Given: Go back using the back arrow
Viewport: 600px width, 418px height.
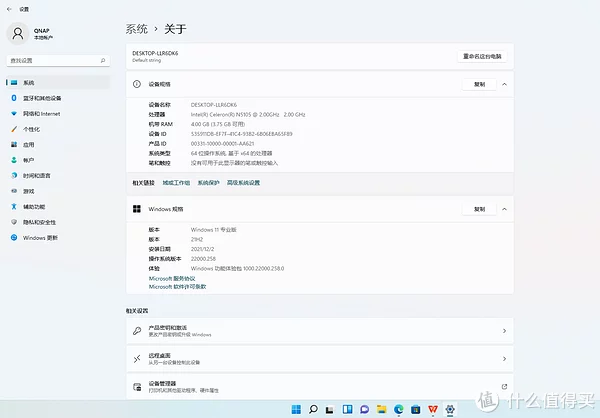Looking at the screenshot, I should [9, 9].
